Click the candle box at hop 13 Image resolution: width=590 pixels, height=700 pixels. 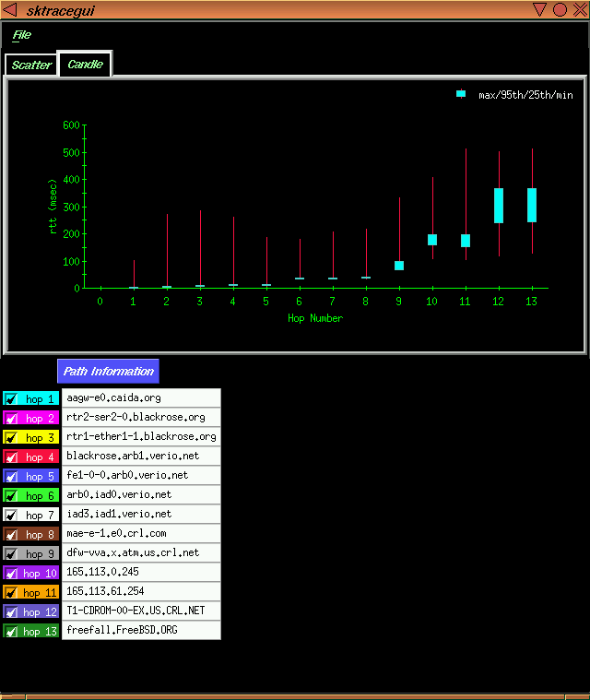tap(532, 205)
